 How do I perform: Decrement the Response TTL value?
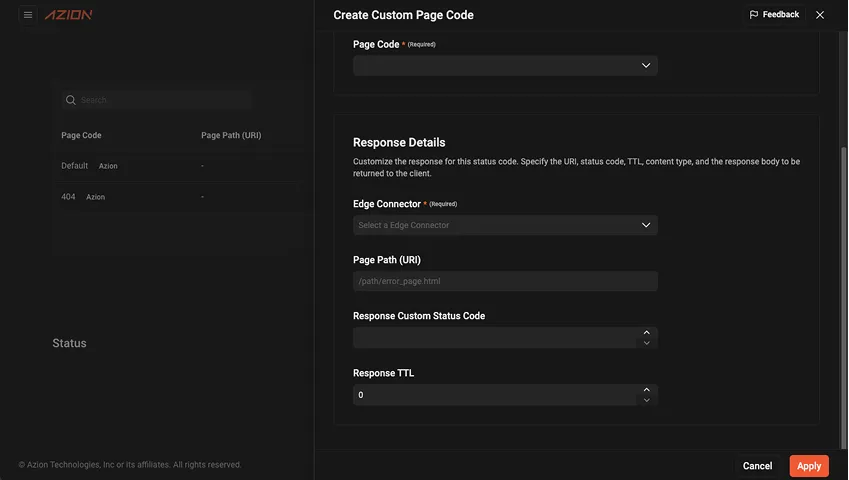point(647,400)
